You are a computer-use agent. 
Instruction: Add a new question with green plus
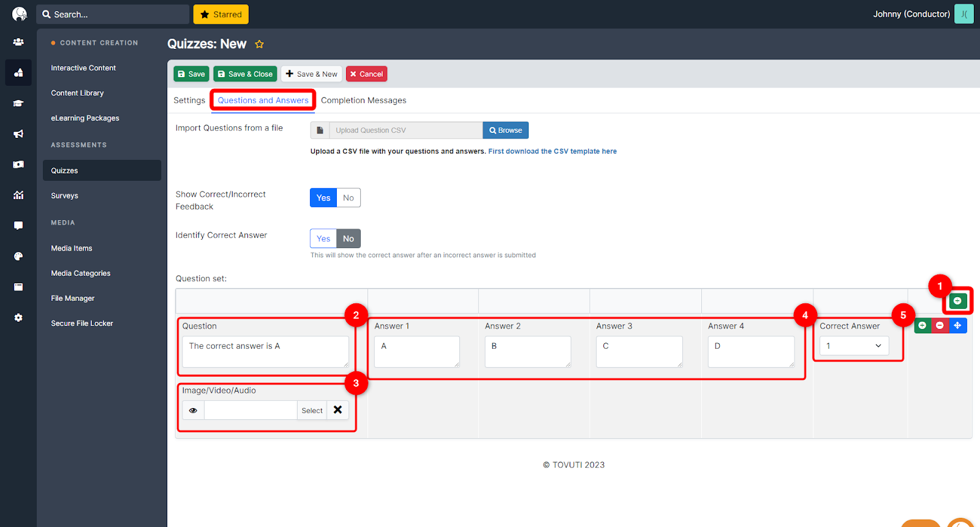(x=957, y=301)
